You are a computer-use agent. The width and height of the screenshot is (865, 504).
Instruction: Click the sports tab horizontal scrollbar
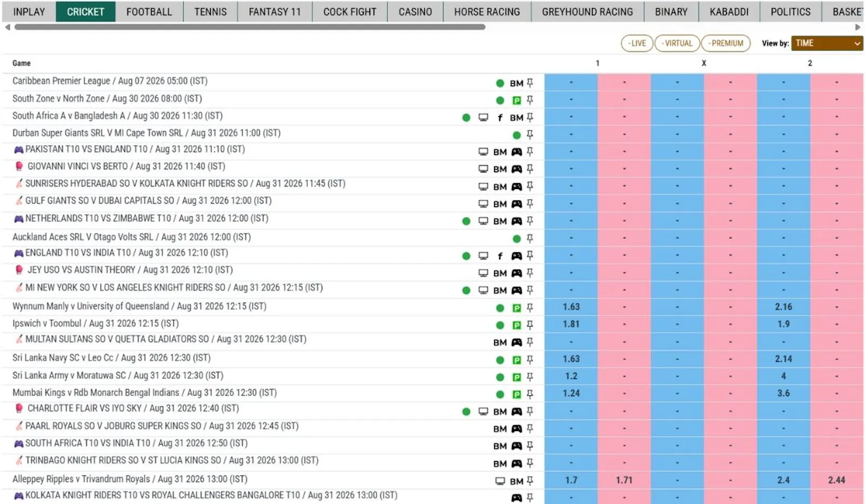coord(250,27)
